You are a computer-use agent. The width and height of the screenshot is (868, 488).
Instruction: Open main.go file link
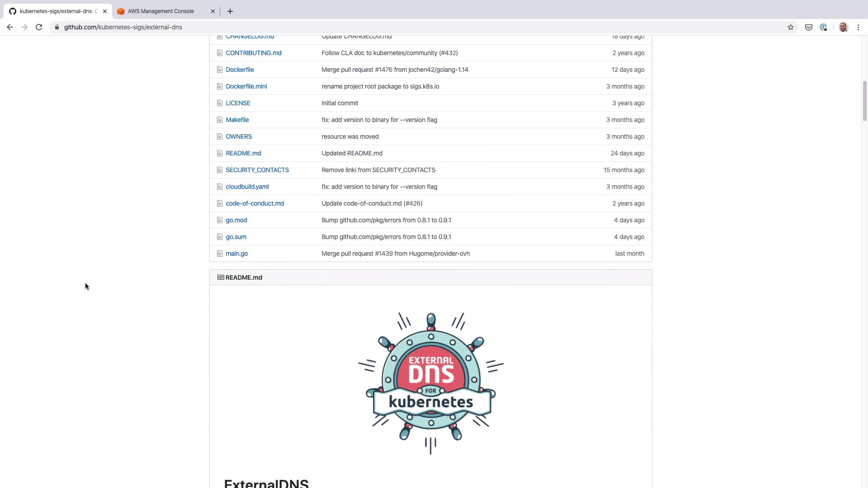coord(236,253)
